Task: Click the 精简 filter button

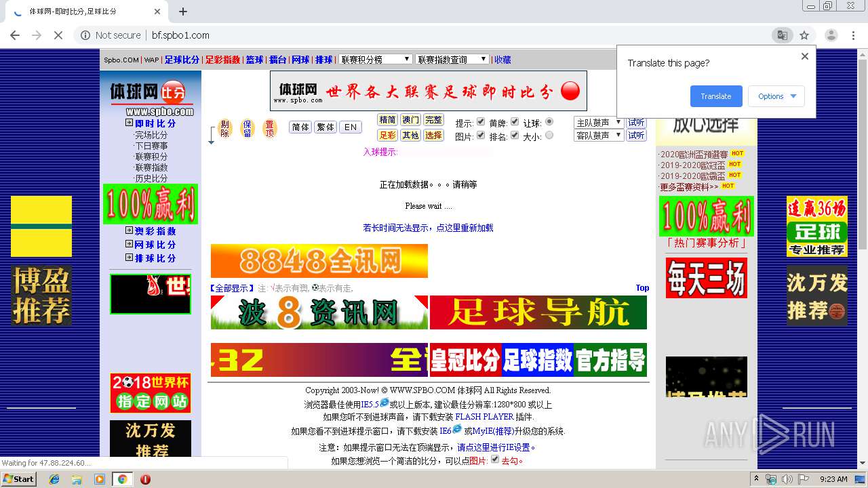Action: tap(387, 120)
